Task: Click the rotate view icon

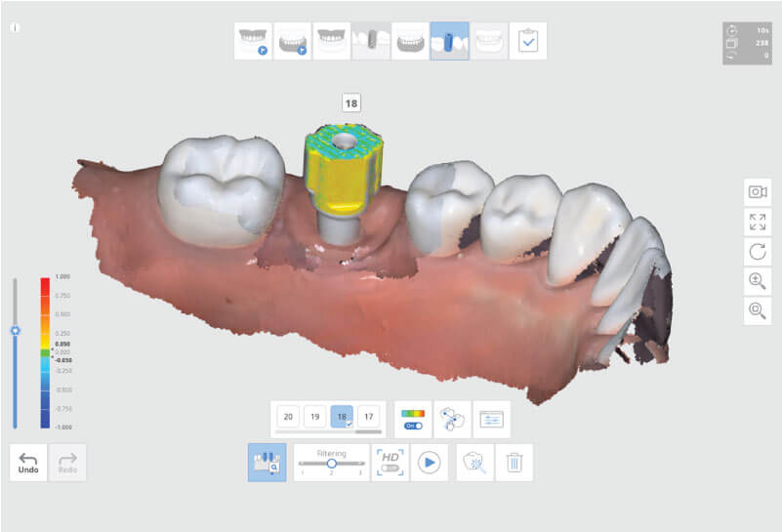Action: click(x=758, y=251)
